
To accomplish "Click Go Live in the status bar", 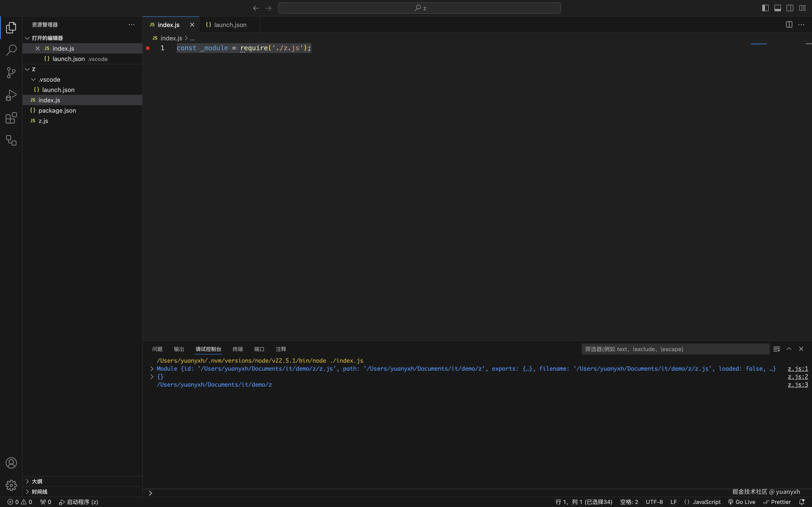I will (742, 502).
